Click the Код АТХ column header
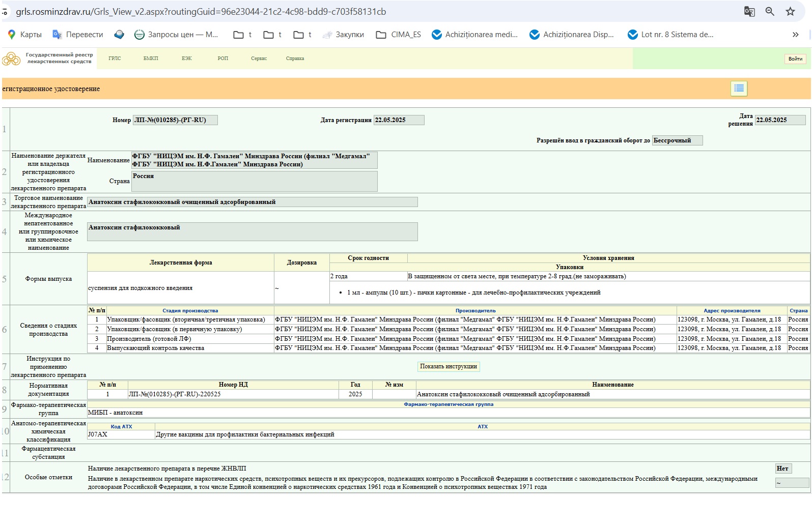 click(121, 427)
